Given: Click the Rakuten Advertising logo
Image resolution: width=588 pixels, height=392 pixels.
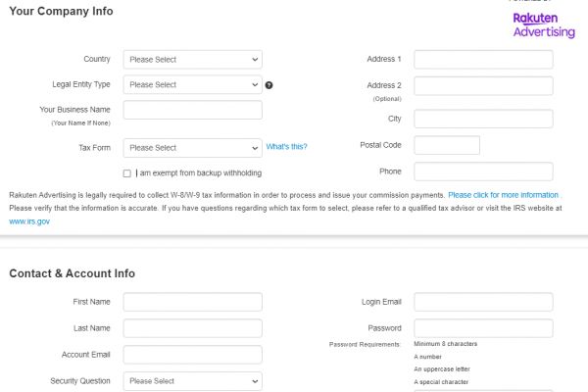Looking at the screenshot, I should coord(544,24).
